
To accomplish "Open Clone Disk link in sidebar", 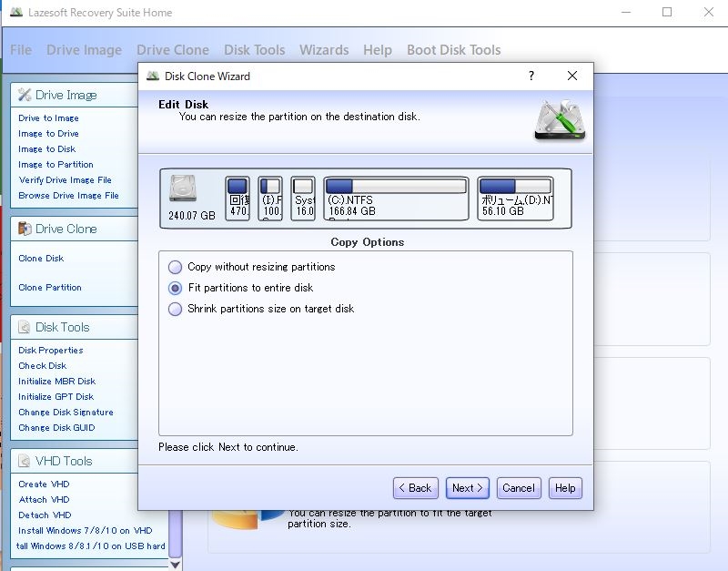I will point(41,259).
